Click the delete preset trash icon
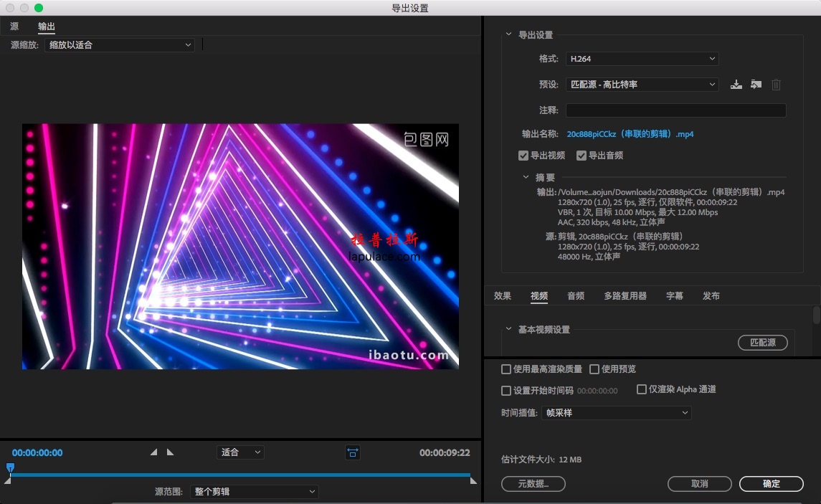The width and height of the screenshot is (821, 504). click(x=776, y=85)
